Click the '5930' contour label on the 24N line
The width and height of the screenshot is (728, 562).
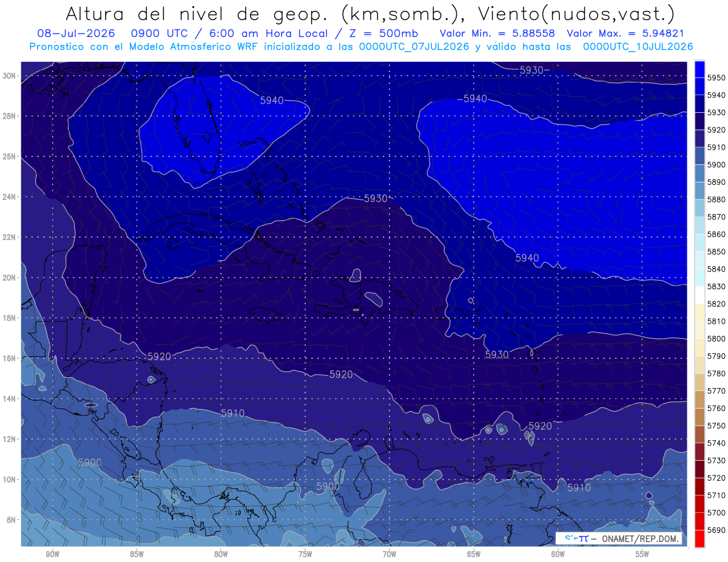point(376,198)
